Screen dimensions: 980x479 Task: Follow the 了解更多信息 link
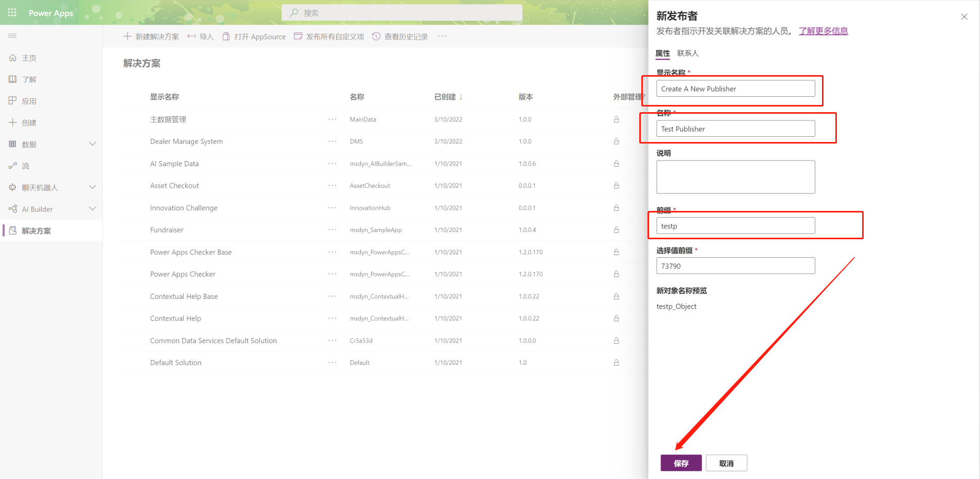pyautogui.click(x=823, y=31)
